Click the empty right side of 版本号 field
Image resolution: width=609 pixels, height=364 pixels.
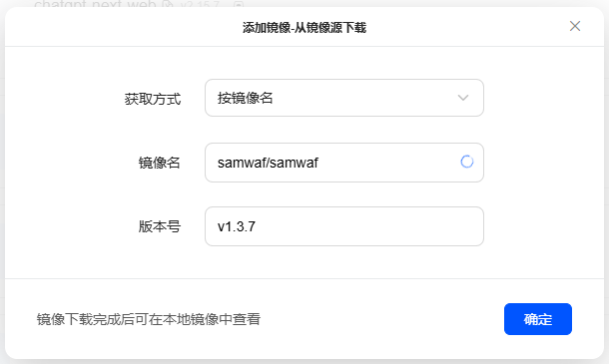388,226
